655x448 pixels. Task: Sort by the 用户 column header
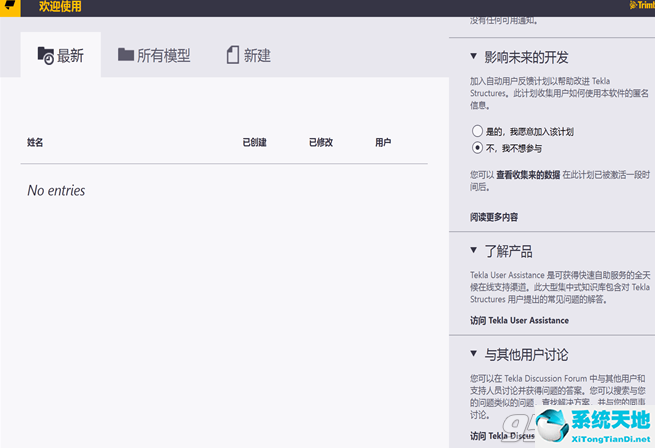(383, 143)
